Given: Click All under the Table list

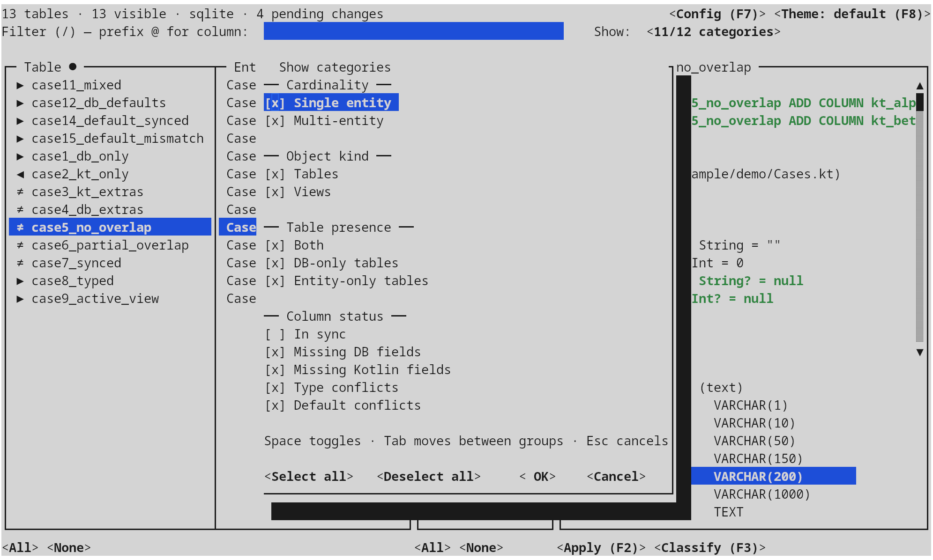Looking at the screenshot, I should (x=20, y=548).
